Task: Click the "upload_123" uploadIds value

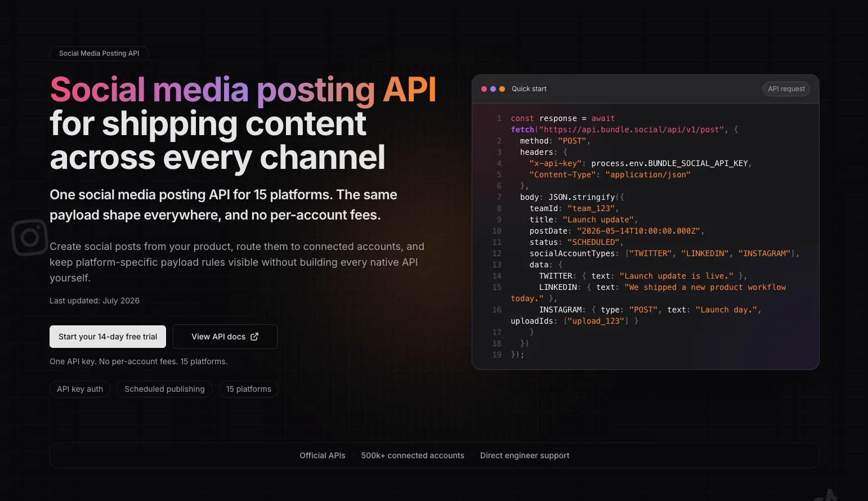Action: click(596, 321)
